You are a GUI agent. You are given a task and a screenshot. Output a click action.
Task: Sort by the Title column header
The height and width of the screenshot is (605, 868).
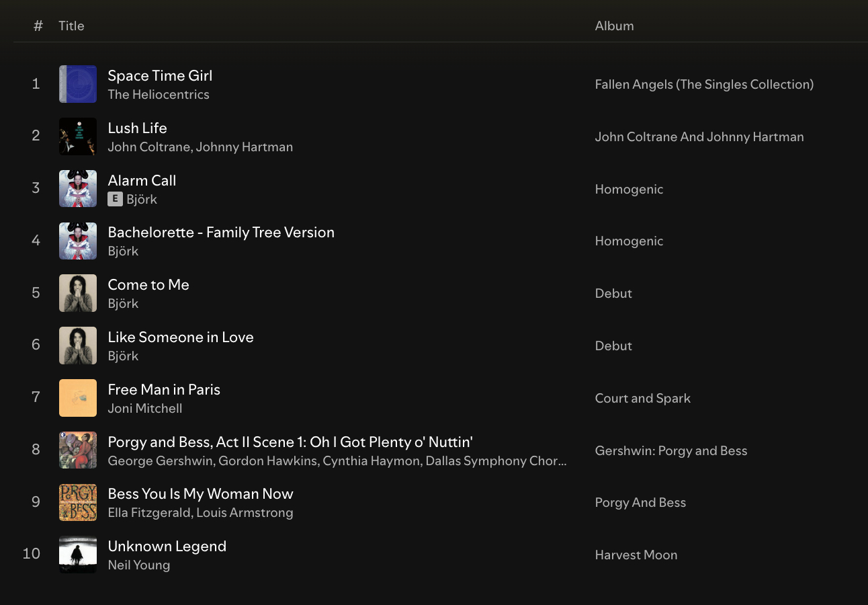pyautogui.click(x=71, y=26)
